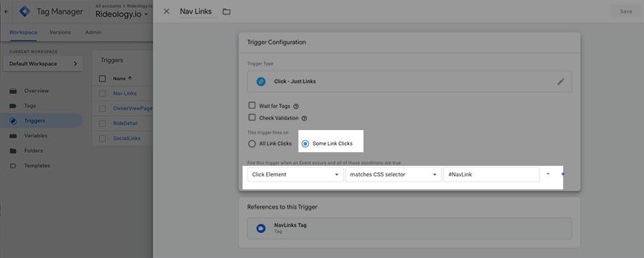644x258 pixels.
Task: Add a condition with the plus button
Action: (x=562, y=174)
